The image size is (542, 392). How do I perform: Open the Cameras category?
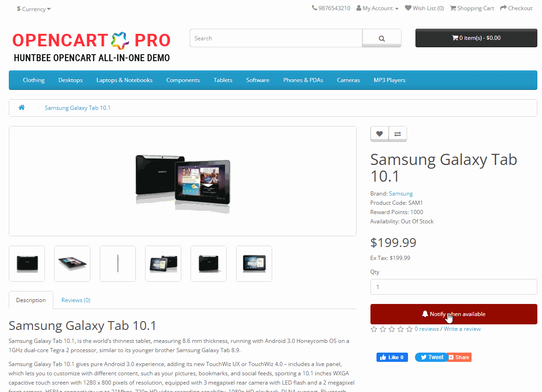click(x=348, y=80)
